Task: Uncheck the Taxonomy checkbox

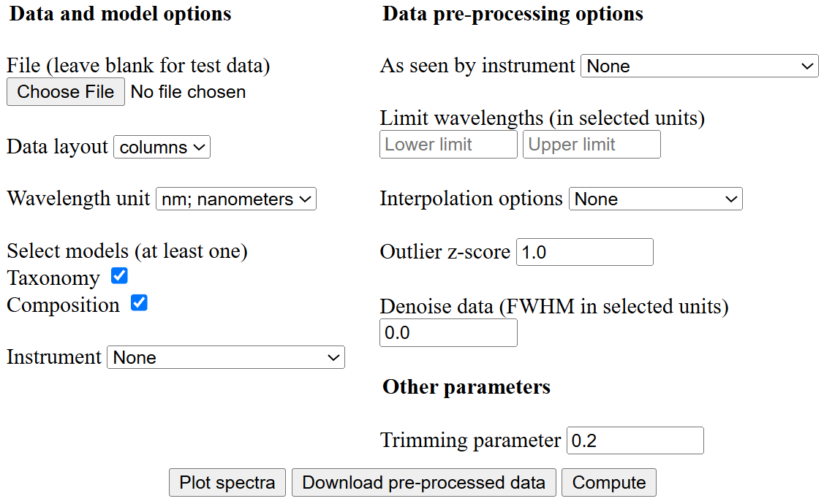Action: 119,276
